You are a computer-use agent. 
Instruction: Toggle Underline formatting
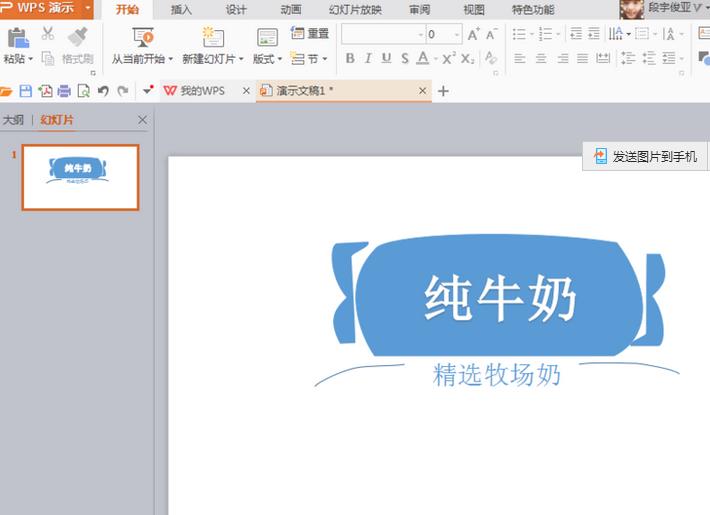(x=386, y=59)
